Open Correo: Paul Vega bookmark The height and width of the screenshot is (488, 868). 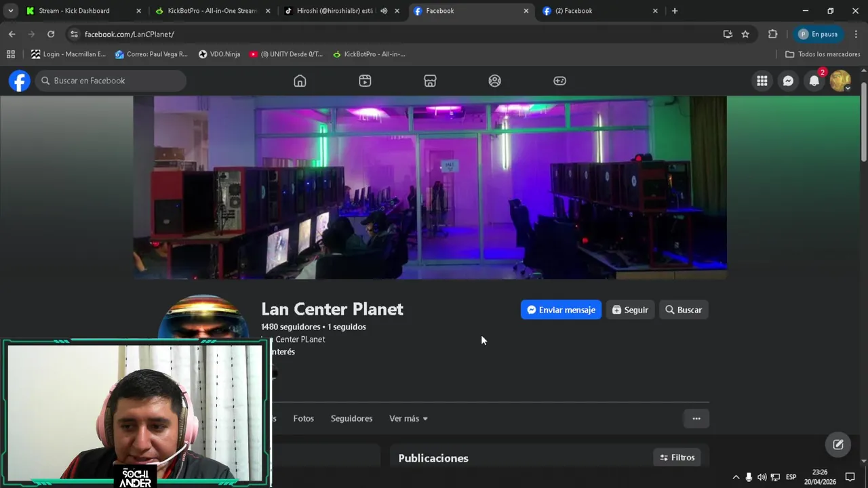pos(151,54)
